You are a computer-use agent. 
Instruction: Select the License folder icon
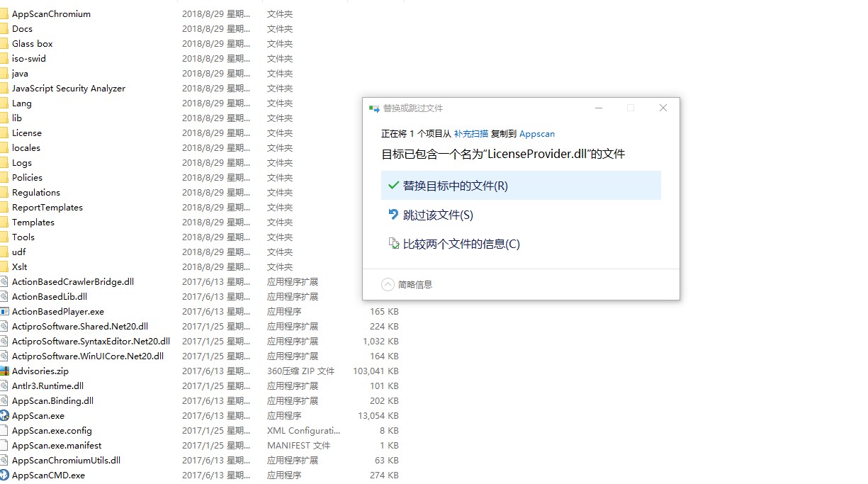[4, 133]
